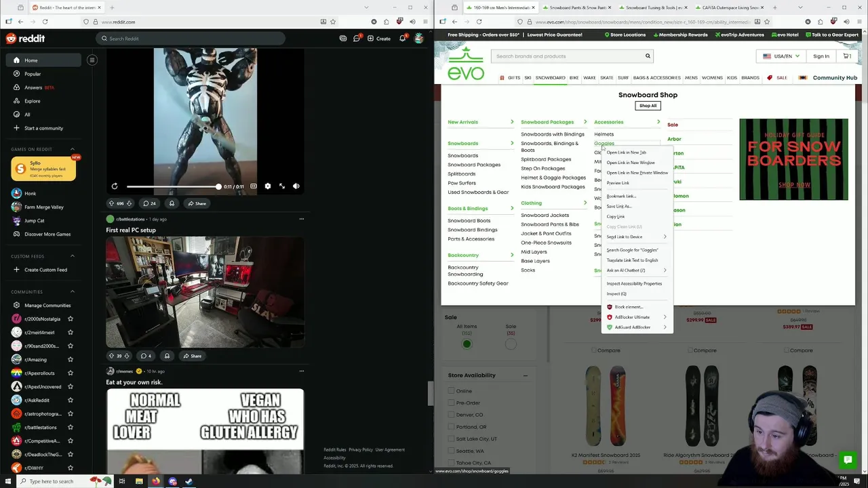The height and width of the screenshot is (488, 868).
Task: Open AdBlocker Ultimate submenu
Action: (x=637, y=317)
